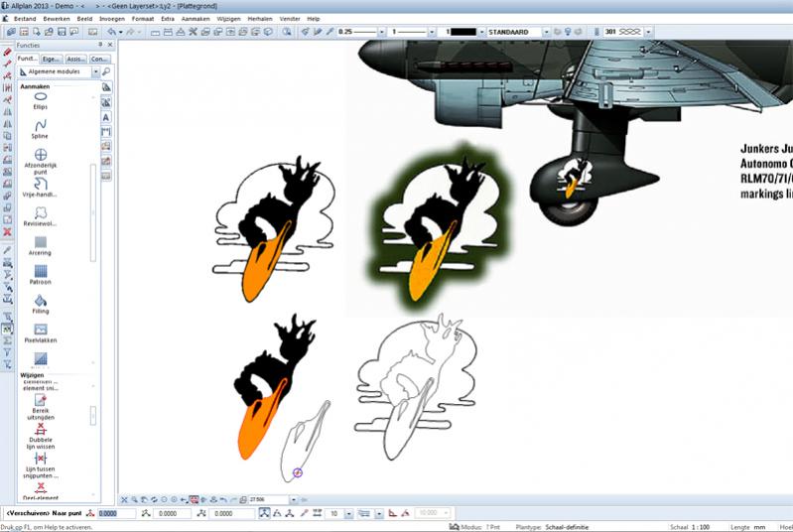Open the dropdown next to value 10
Image resolution: width=793 pixels, height=532 pixels.
pos(349,513)
